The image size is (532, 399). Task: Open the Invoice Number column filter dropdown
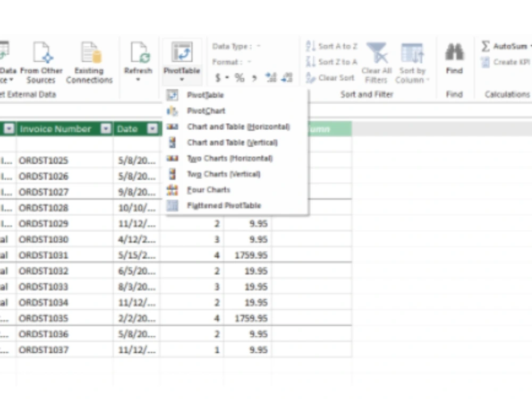click(x=106, y=129)
